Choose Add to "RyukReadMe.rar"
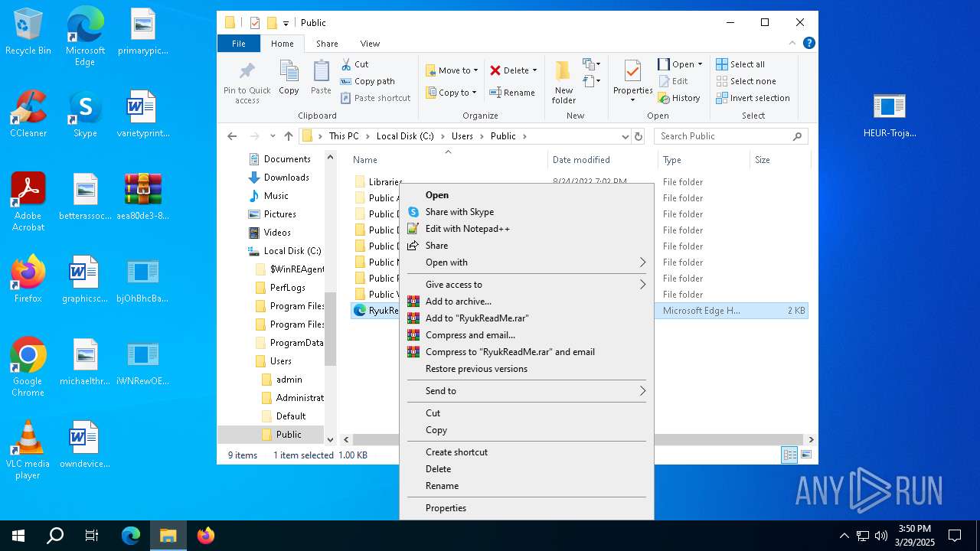Screen dimensions: 980x551 pos(527,318)
